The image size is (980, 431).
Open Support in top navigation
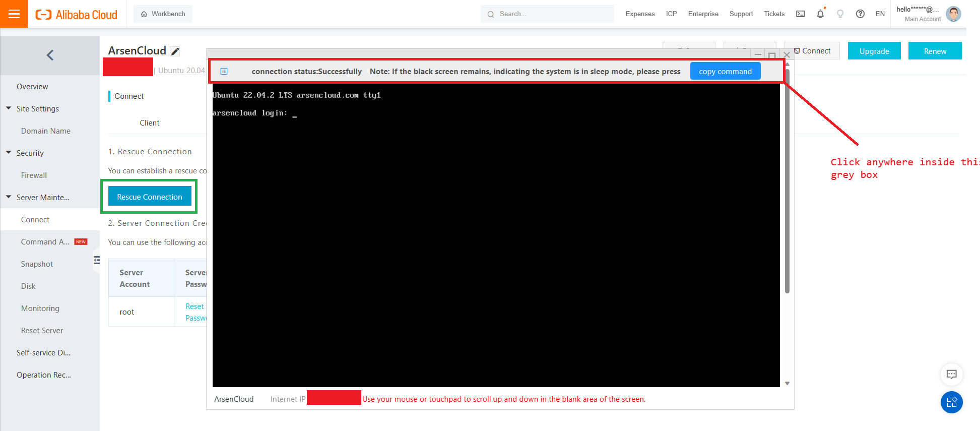[x=741, y=14]
